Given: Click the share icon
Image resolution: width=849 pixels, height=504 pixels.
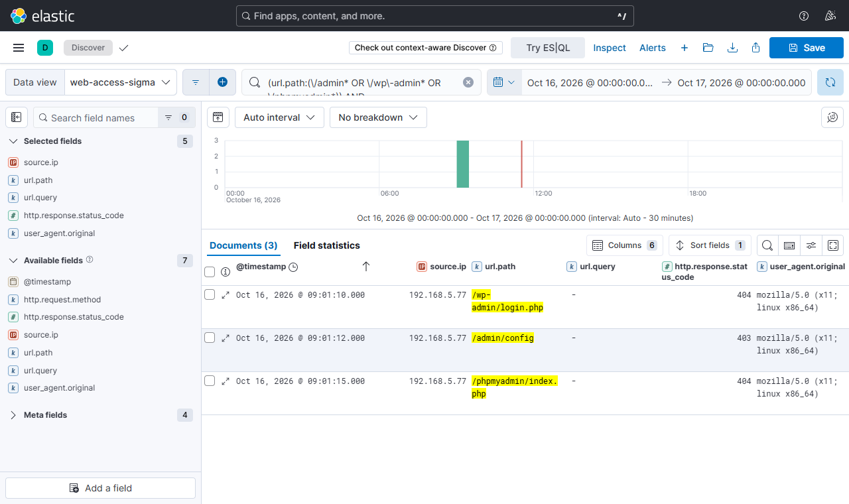Looking at the screenshot, I should [x=755, y=48].
